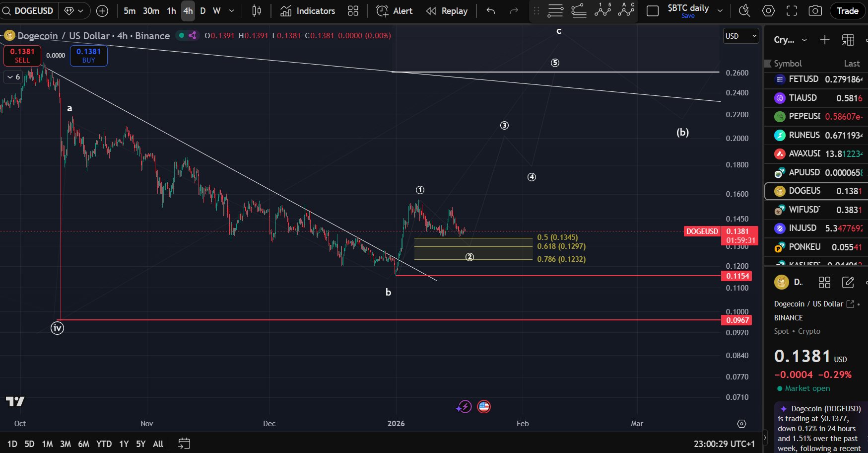
Task: Open the indicator templates grid icon
Action: tap(353, 11)
